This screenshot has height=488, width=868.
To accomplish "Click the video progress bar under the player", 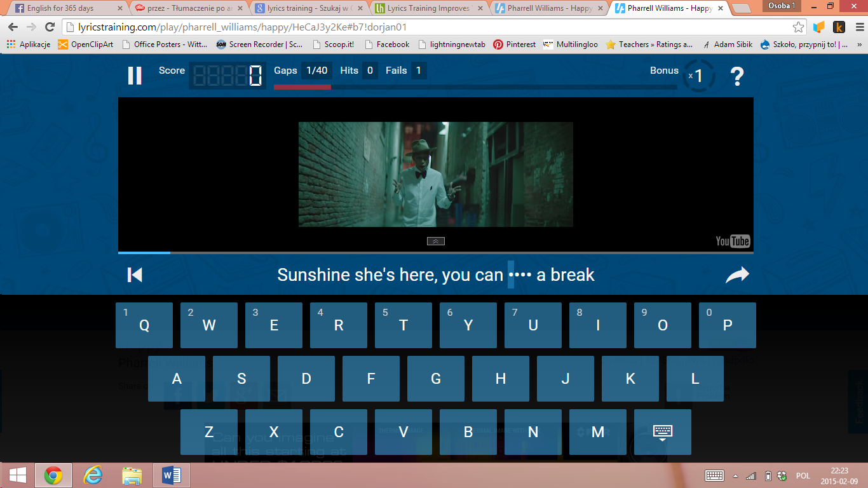I will [436, 253].
